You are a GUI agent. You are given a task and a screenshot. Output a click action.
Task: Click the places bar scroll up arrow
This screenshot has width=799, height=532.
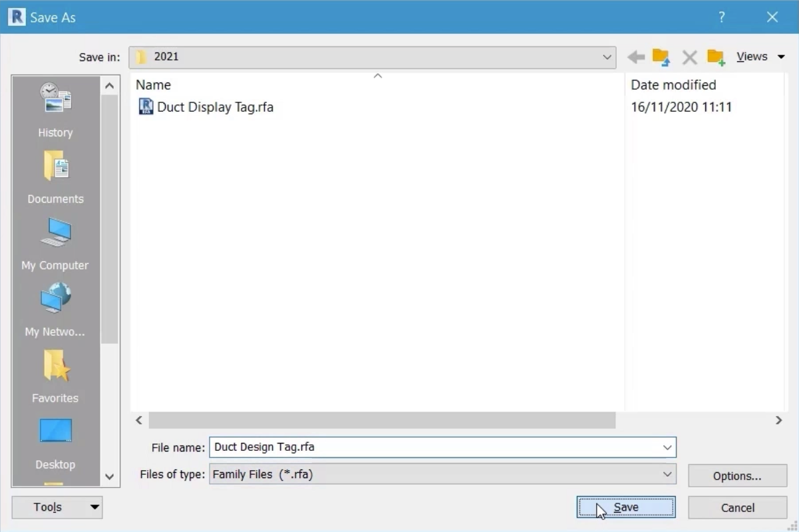(x=110, y=86)
